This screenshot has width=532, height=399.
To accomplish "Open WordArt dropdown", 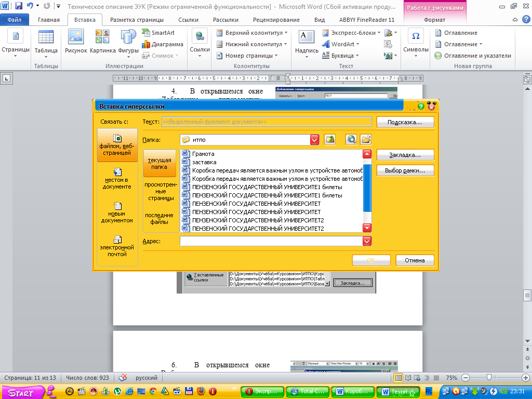I will click(340, 44).
